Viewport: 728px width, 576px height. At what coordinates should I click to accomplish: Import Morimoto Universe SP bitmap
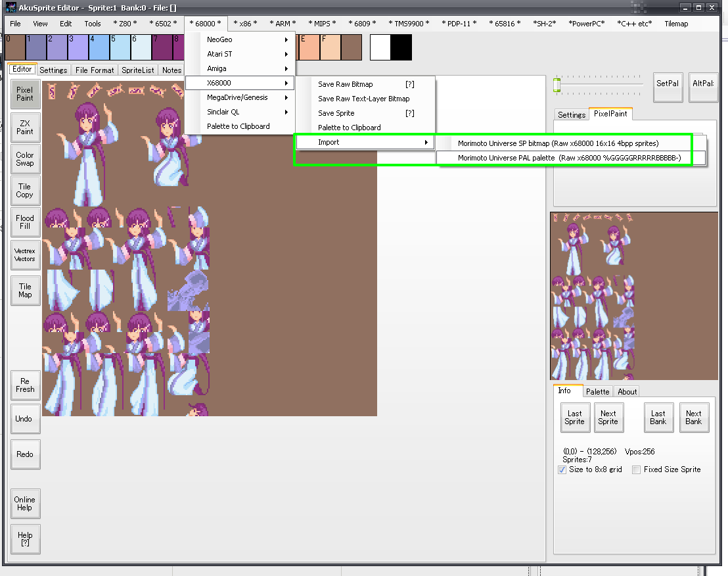click(x=572, y=143)
